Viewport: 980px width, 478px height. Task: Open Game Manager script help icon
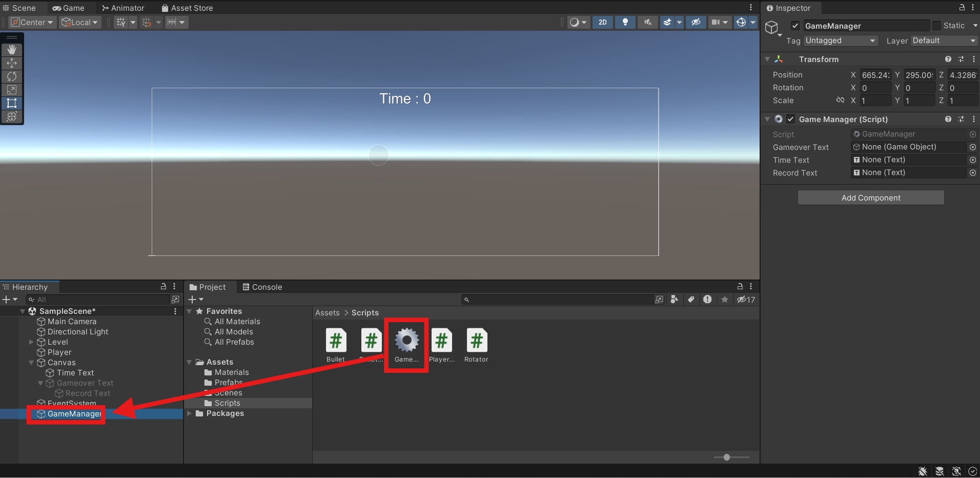tap(948, 120)
